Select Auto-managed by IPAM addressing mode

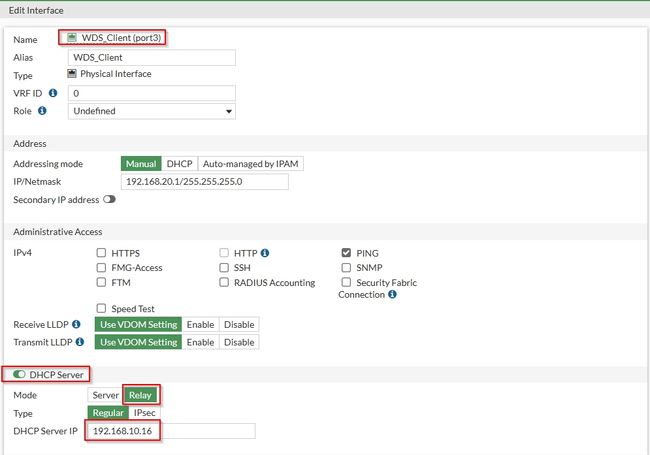(249, 163)
